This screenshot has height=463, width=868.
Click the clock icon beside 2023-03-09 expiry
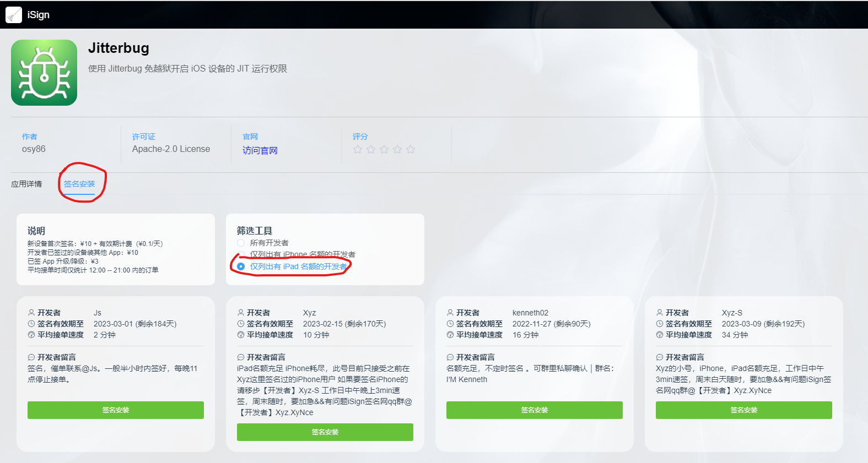660,324
